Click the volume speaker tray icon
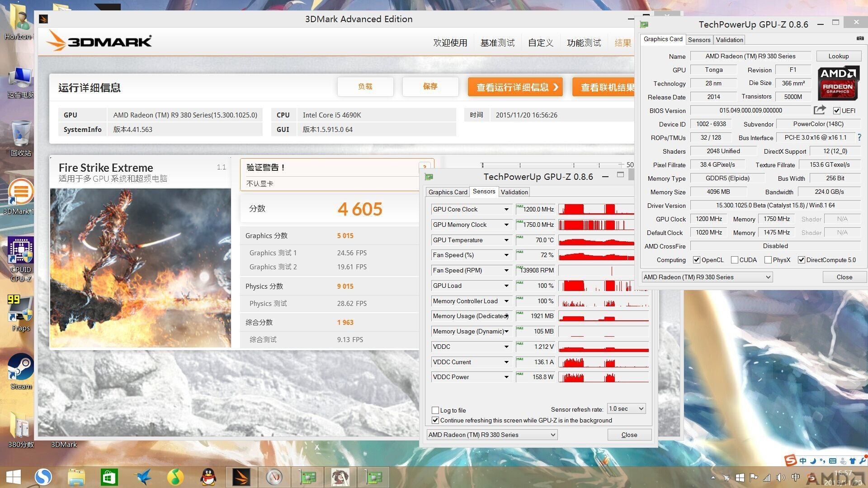 (x=780, y=478)
